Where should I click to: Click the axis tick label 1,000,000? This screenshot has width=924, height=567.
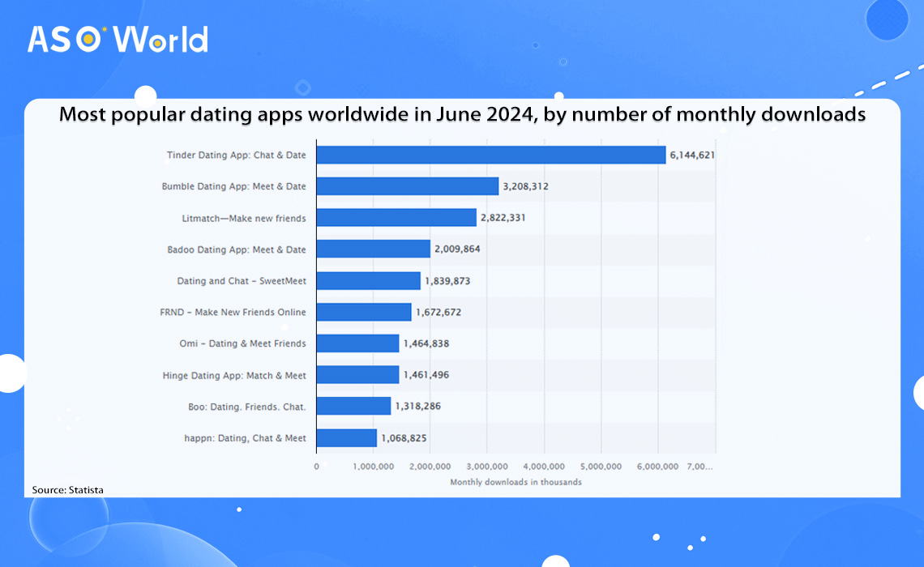click(373, 467)
